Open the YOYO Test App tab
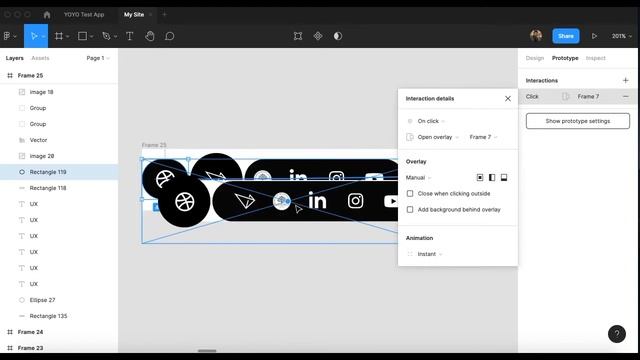The image size is (640, 360). pyautogui.click(x=84, y=15)
